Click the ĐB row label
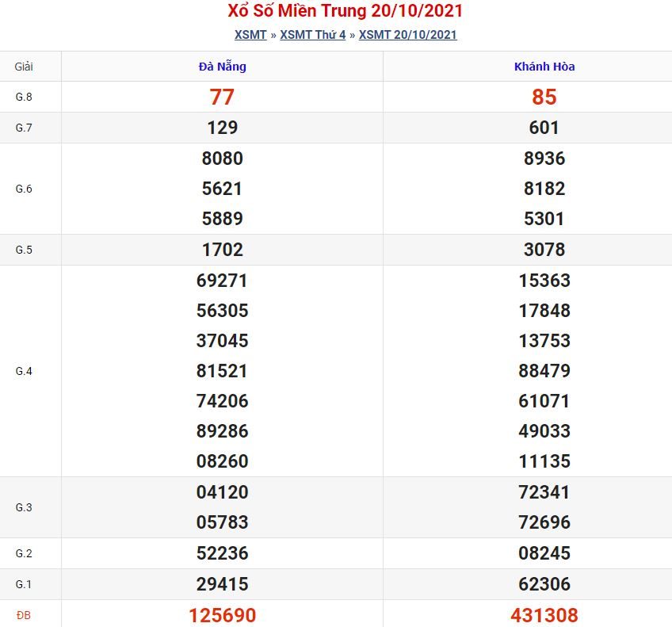The width and height of the screenshot is (672, 627). point(24,615)
